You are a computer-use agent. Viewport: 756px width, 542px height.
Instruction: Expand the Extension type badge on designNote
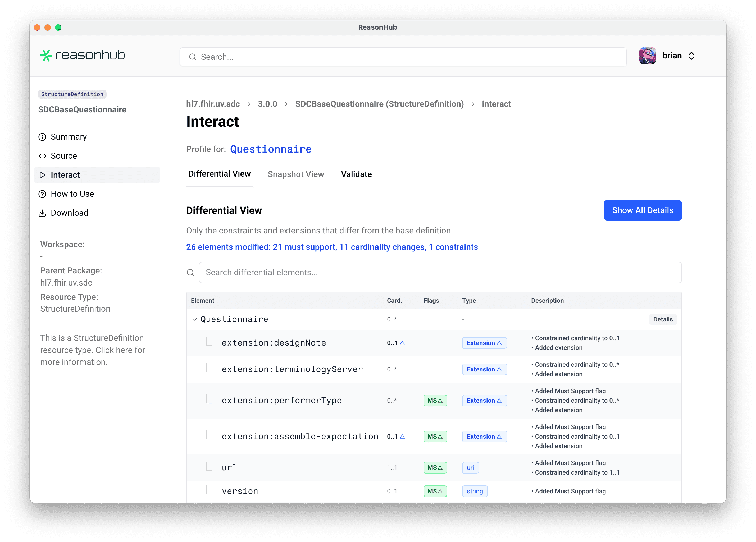[484, 343]
